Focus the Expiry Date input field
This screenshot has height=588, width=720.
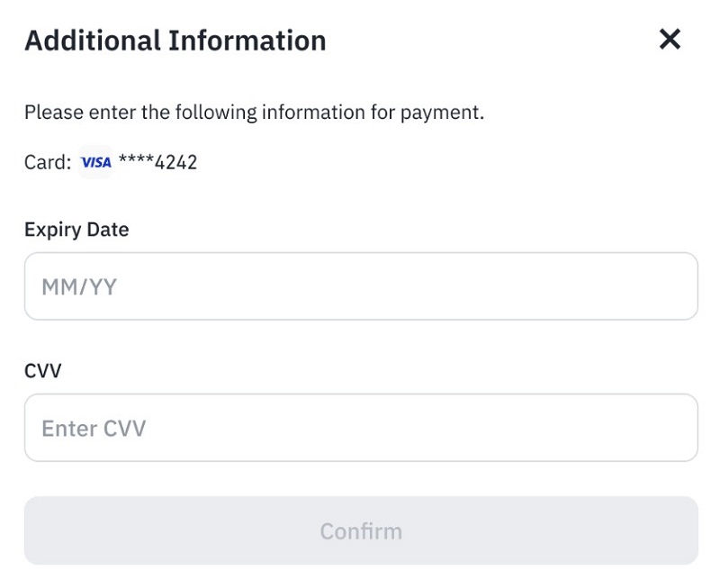pyautogui.click(x=361, y=286)
